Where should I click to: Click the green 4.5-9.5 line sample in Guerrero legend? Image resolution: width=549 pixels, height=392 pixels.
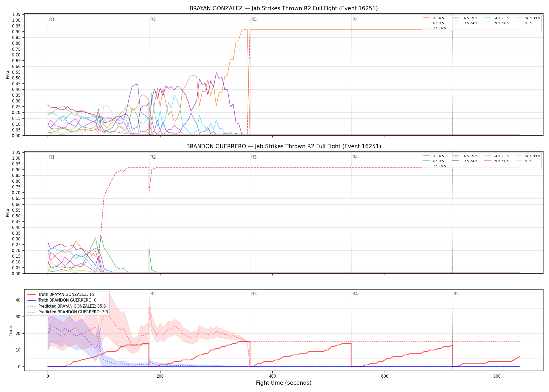coord(427,161)
